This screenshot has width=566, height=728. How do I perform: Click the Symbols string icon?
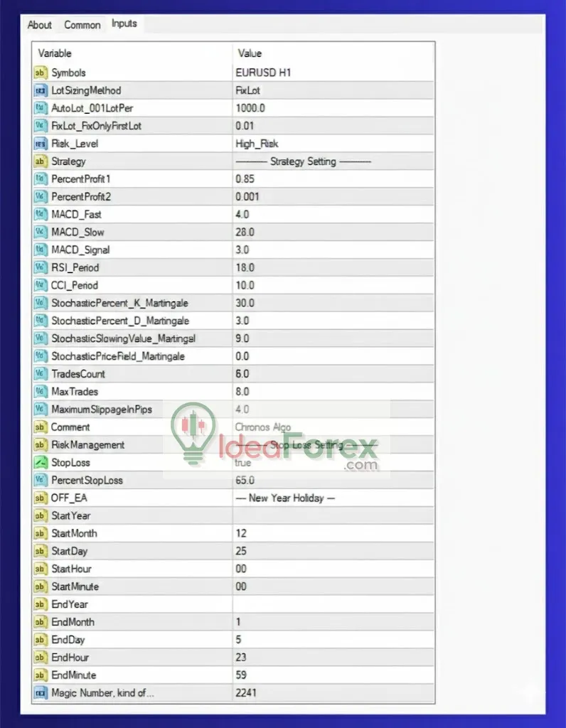coord(41,73)
